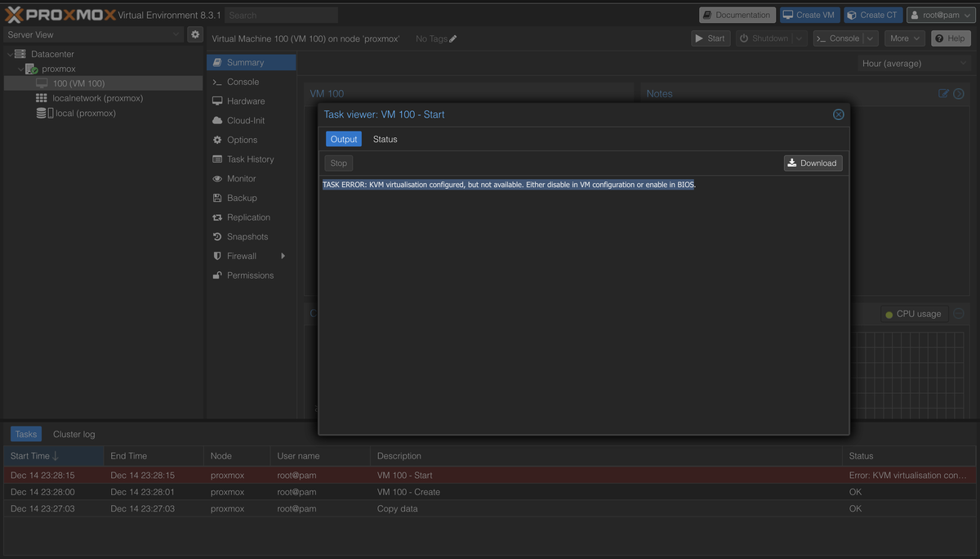This screenshot has width=980, height=559.
Task: Expand the Firewall submenu arrow
Action: tap(283, 256)
